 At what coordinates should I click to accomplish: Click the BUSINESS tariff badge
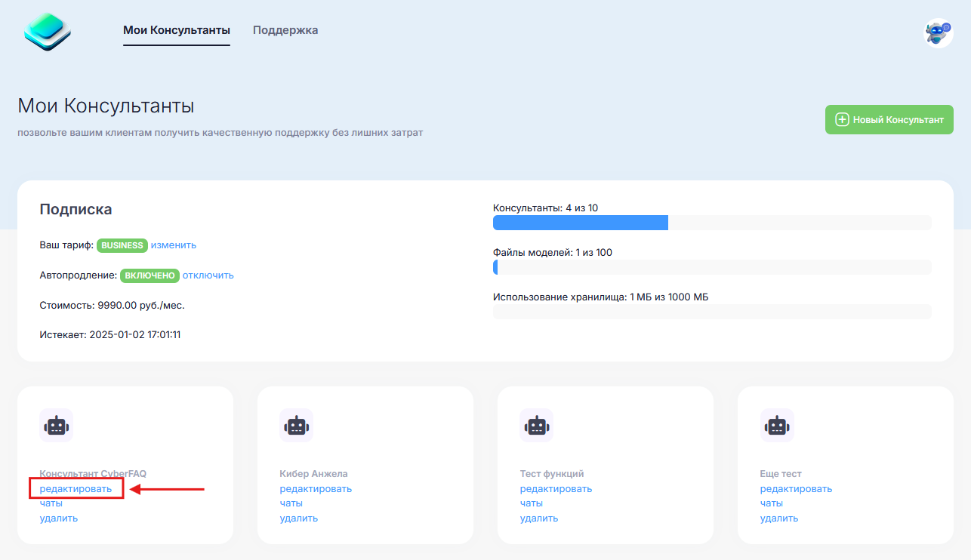tap(122, 245)
